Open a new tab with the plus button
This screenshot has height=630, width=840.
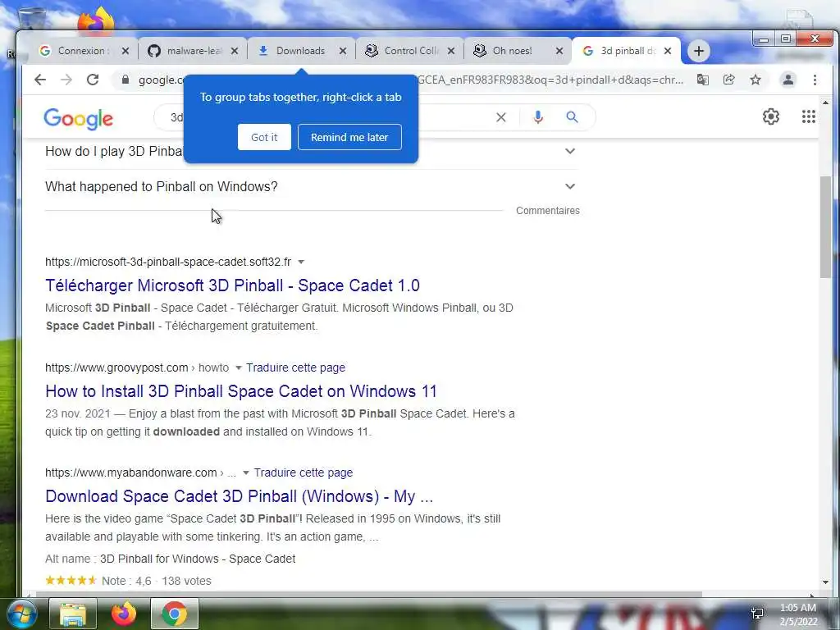tap(699, 51)
